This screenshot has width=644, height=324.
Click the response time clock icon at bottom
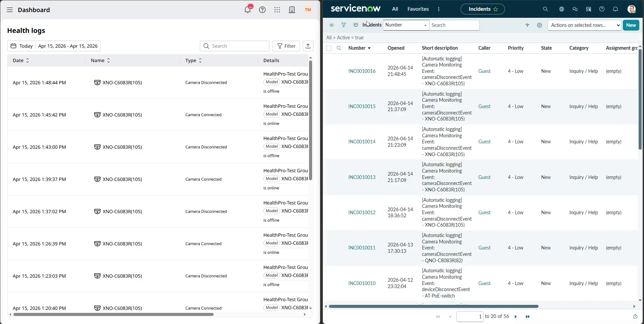pos(635,317)
